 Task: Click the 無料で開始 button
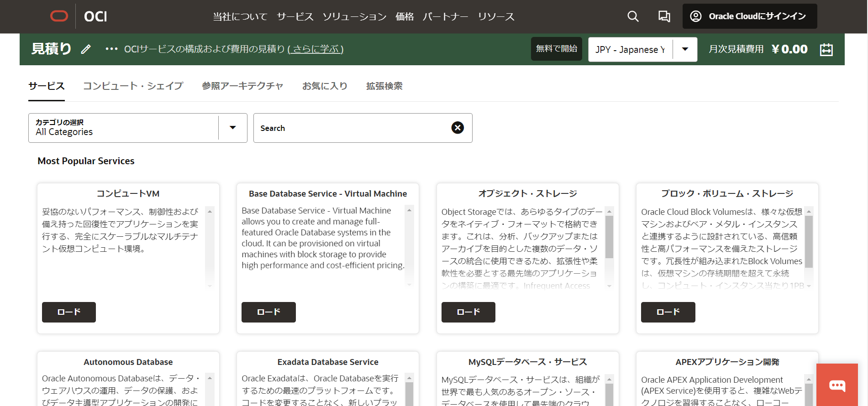(x=557, y=49)
